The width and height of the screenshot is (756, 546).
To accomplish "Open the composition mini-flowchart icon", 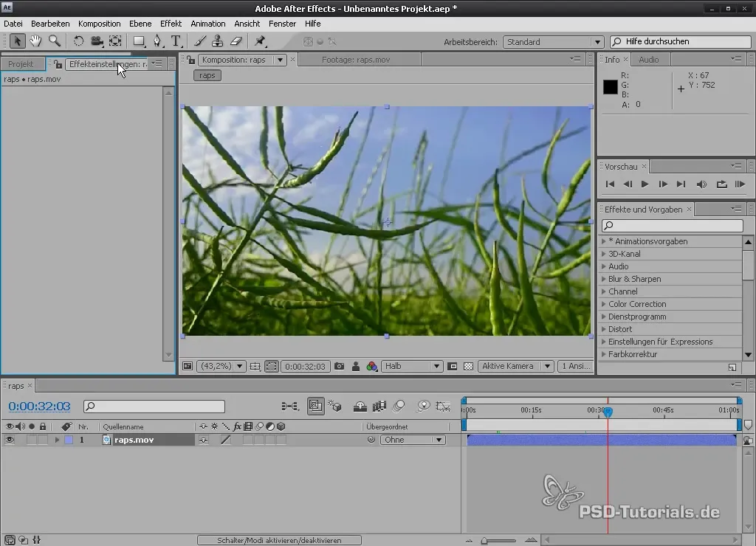I will click(x=289, y=407).
